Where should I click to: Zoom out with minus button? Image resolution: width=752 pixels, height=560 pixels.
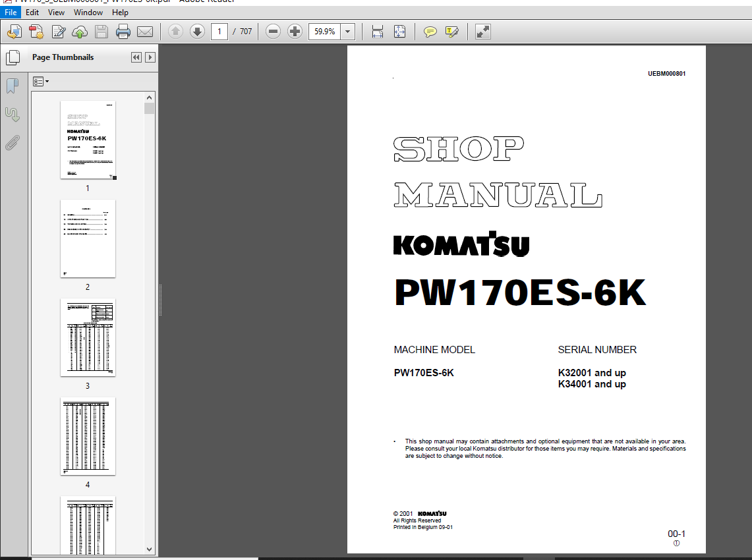(273, 32)
